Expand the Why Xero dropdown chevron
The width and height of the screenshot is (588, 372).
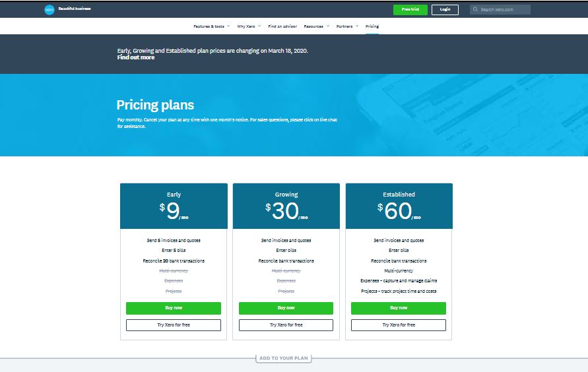point(259,26)
